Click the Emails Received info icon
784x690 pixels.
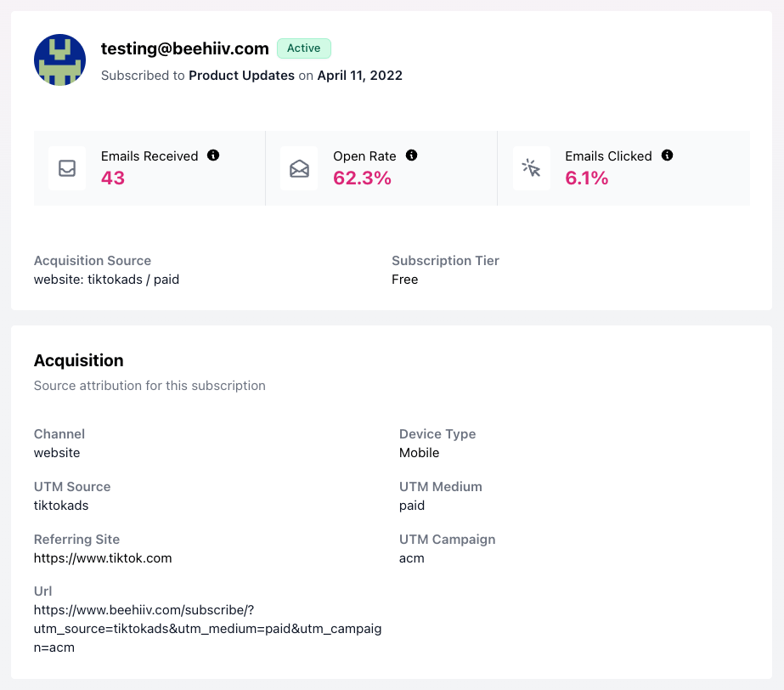[x=213, y=156]
